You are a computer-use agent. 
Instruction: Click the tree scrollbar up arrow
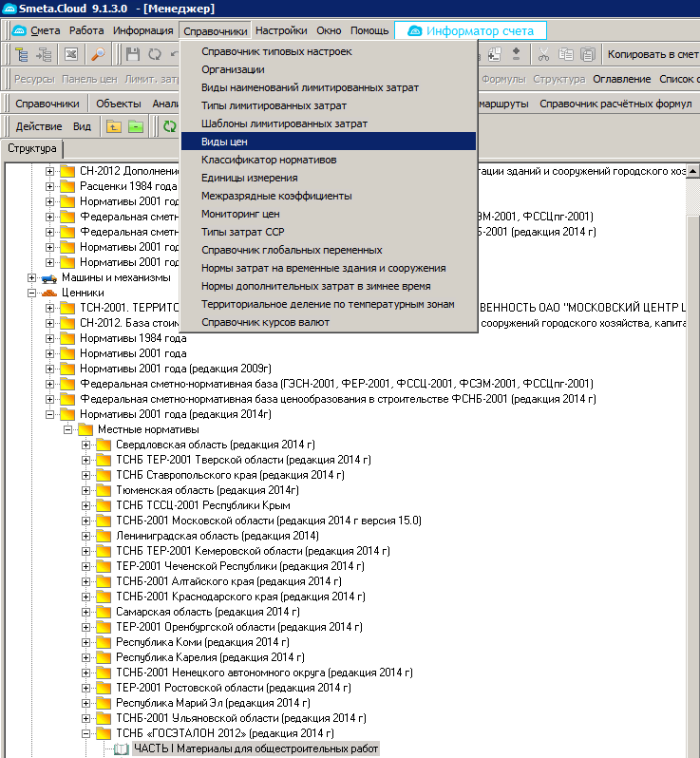point(692,171)
